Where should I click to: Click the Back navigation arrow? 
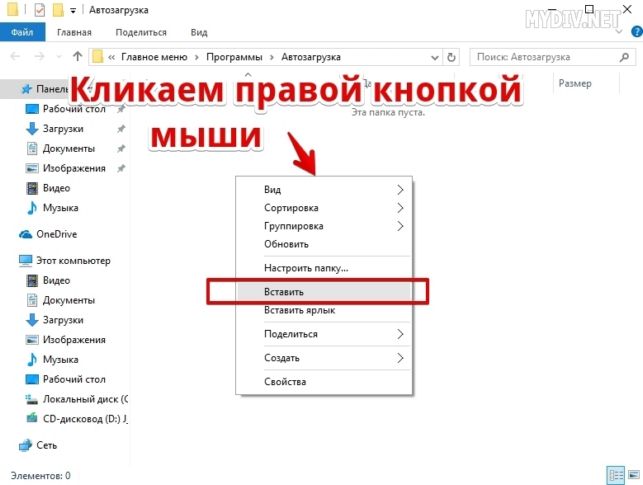pyautogui.click(x=15, y=57)
